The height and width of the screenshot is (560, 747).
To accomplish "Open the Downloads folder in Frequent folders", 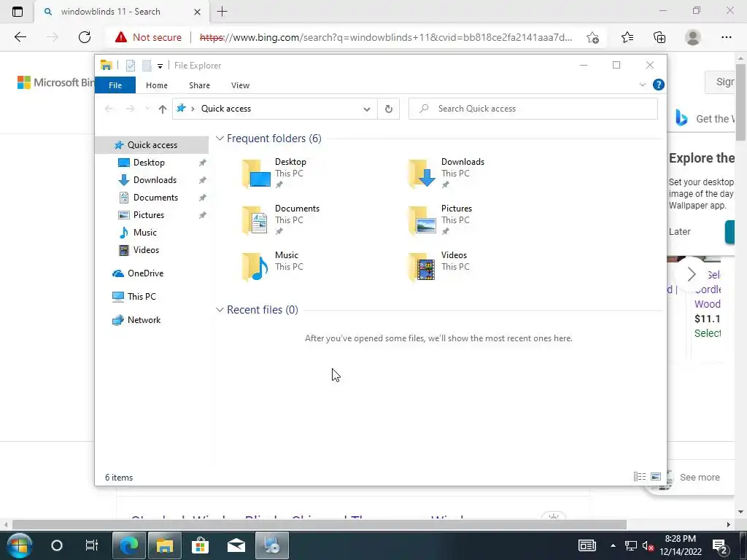I will (x=446, y=174).
